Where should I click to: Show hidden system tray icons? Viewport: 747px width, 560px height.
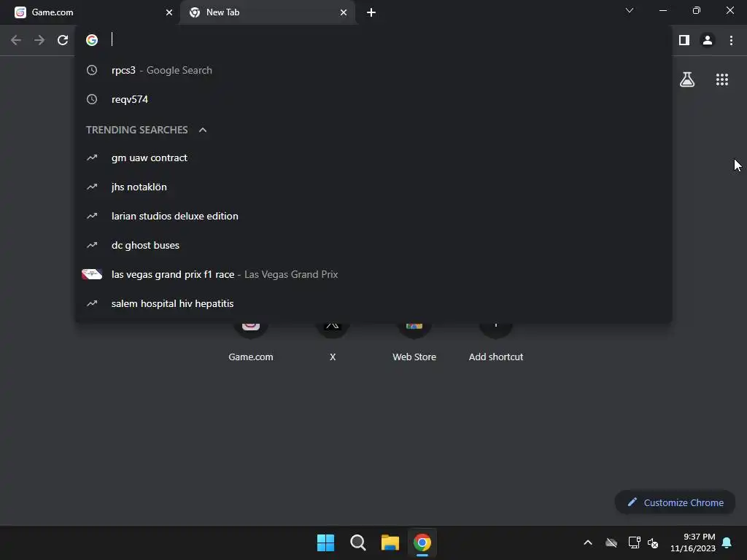pos(588,542)
